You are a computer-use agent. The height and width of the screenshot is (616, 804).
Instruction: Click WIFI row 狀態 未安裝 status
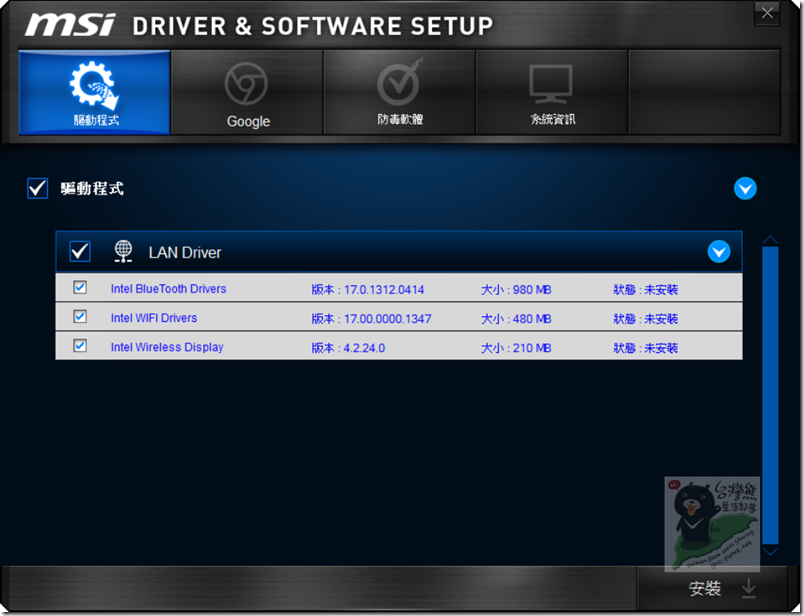pos(646,319)
